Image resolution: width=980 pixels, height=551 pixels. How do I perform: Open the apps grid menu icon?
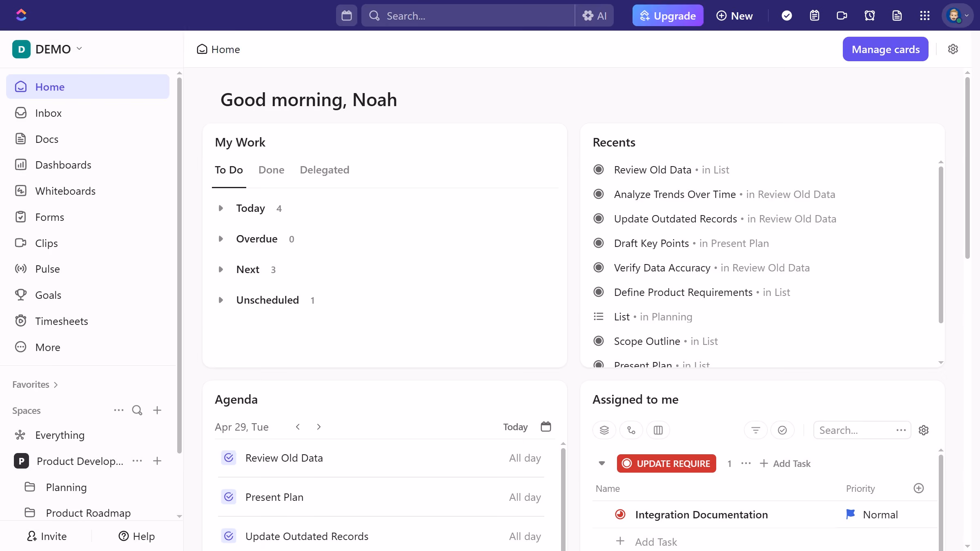[925, 16]
